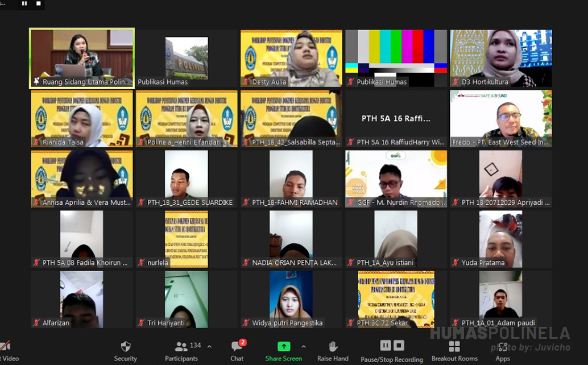Viewport: 588px width, 365px height.
Task: Click the D3 Hortikultura participant tile
Action: 500,58
